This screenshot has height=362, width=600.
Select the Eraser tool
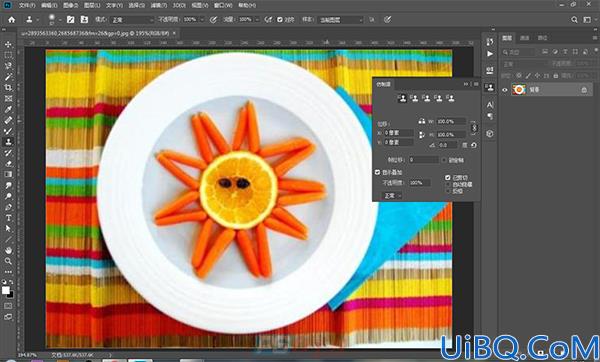[8, 163]
